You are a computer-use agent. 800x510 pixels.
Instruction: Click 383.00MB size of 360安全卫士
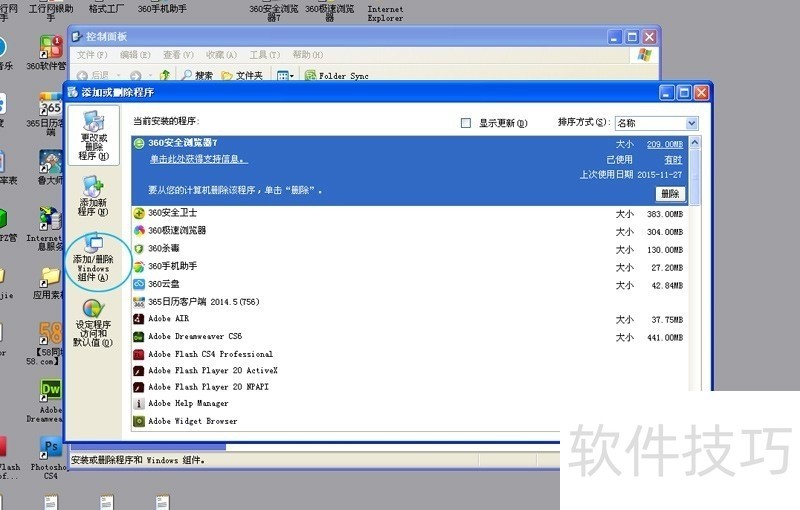pos(665,214)
